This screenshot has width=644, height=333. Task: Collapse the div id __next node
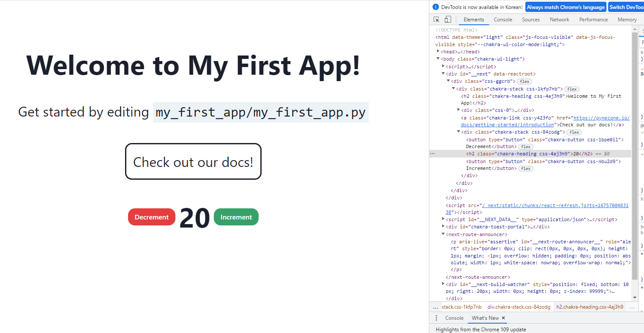443,74
